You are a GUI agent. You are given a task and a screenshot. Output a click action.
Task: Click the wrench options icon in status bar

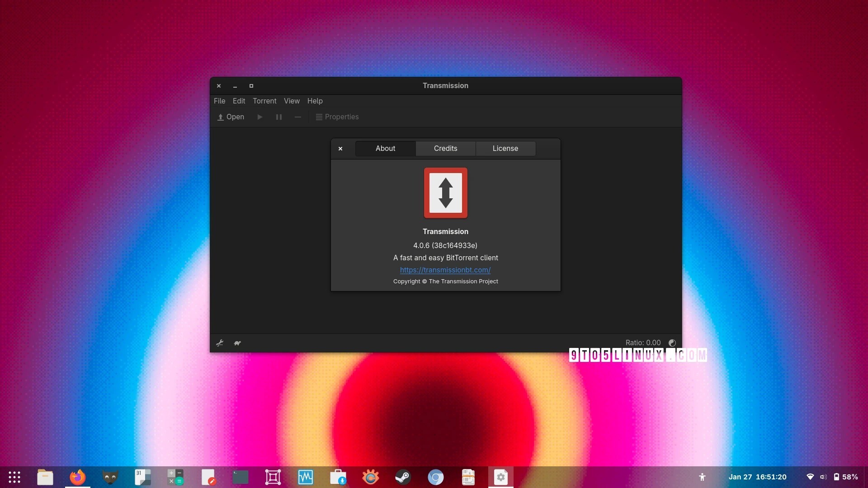[220, 343]
